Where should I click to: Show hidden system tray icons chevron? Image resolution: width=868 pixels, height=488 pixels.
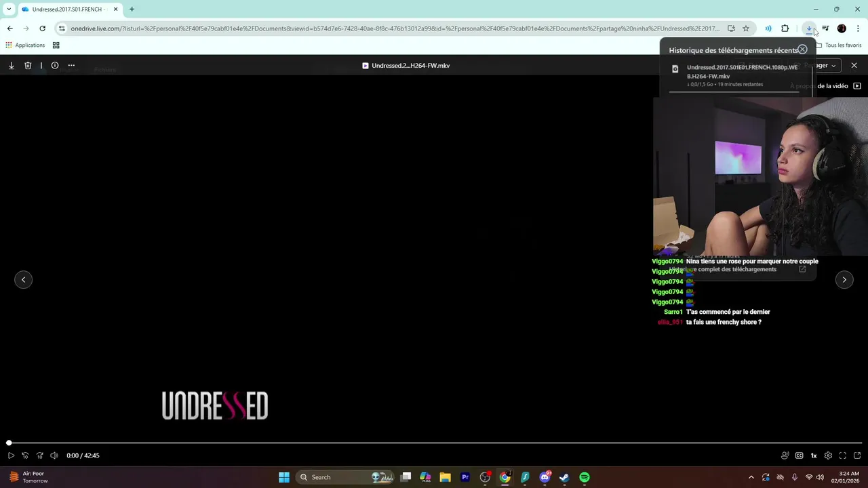[751, 477]
